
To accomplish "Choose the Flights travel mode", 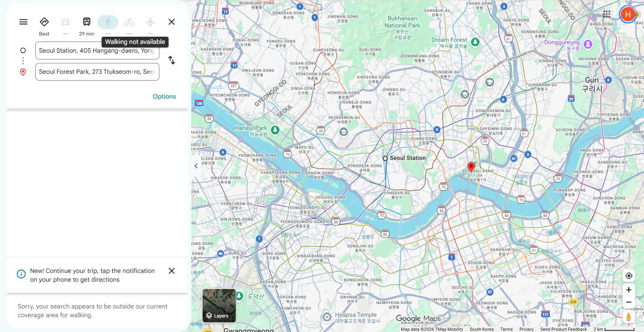I will pos(150,22).
